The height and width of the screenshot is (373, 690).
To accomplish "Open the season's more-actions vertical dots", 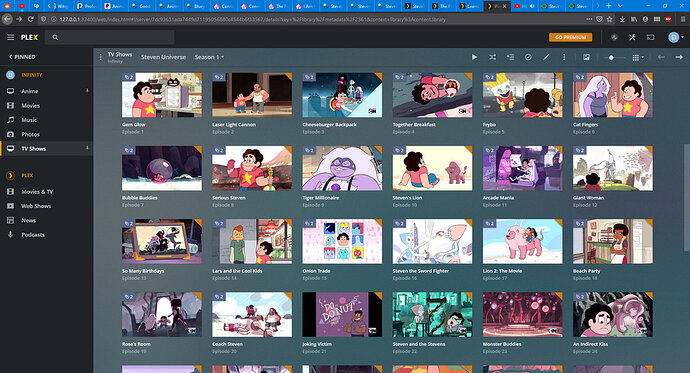I will click(x=564, y=57).
